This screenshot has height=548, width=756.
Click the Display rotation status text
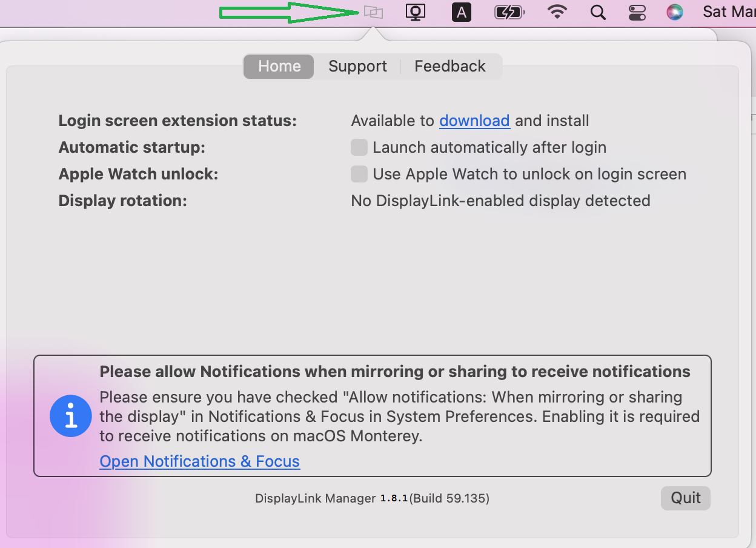[x=500, y=200]
